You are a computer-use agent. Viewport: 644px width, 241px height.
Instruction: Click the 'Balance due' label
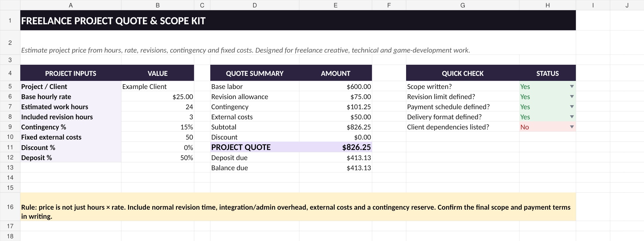pyautogui.click(x=229, y=168)
